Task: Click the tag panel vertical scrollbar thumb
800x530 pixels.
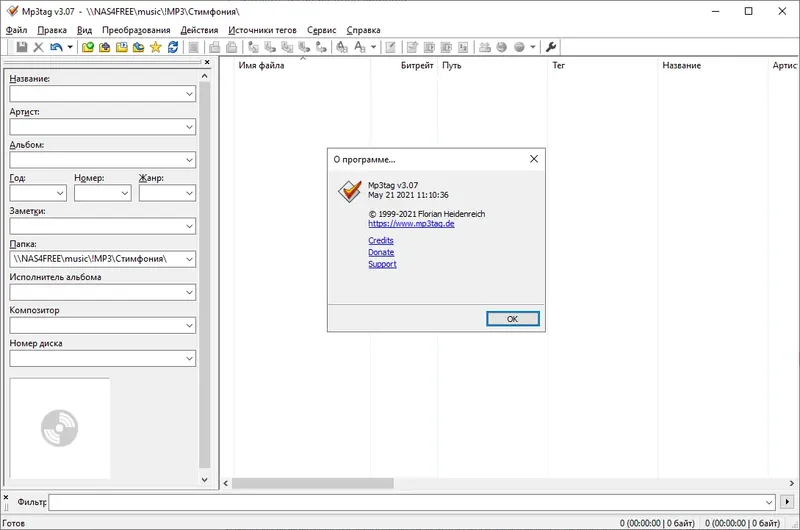Action: tap(205, 274)
